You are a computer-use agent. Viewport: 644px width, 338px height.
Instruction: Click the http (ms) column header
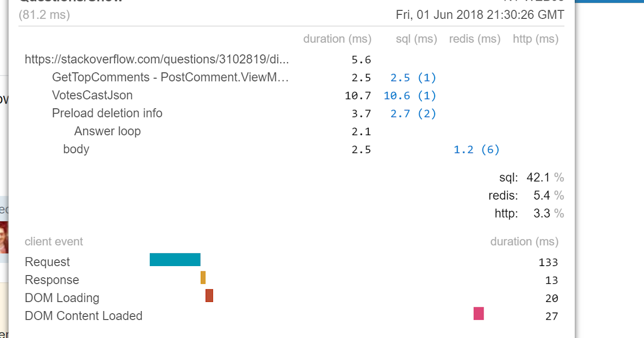pyautogui.click(x=535, y=39)
